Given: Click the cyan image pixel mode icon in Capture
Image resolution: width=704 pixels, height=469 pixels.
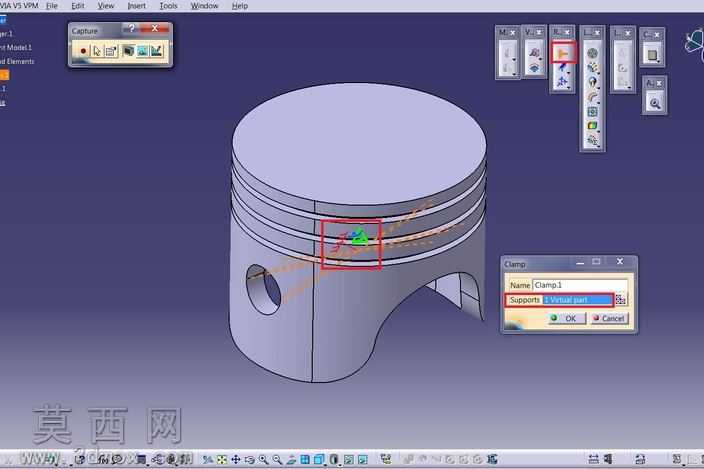Looking at the screenshot, I should click(142, 51).
